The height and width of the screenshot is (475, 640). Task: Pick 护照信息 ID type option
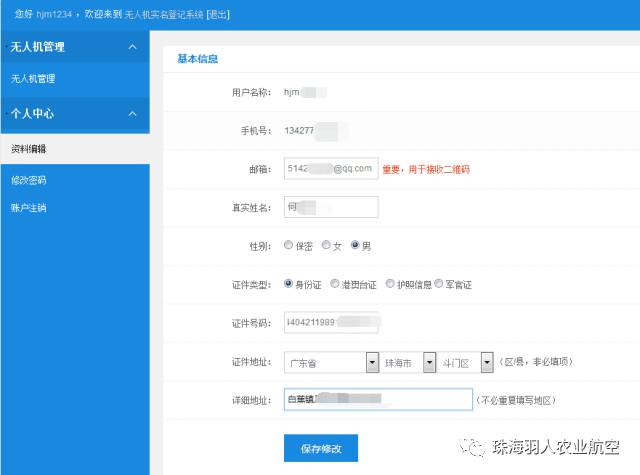390,284
